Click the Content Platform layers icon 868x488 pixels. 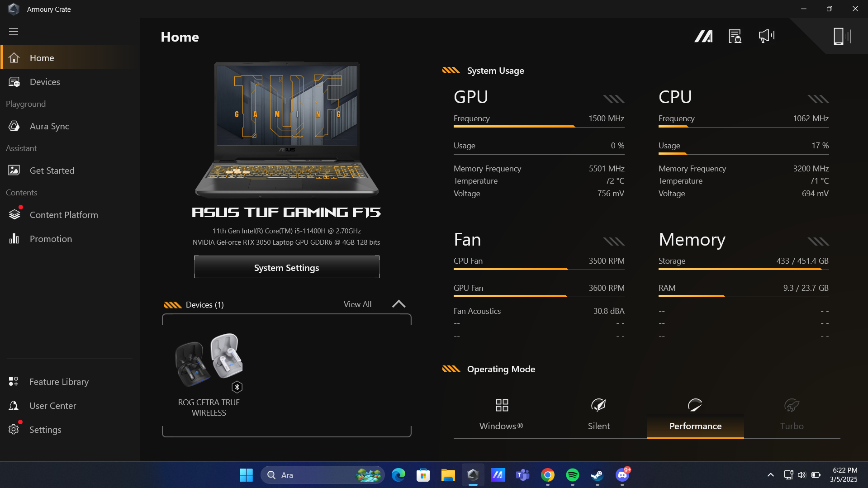pos(14,214)
